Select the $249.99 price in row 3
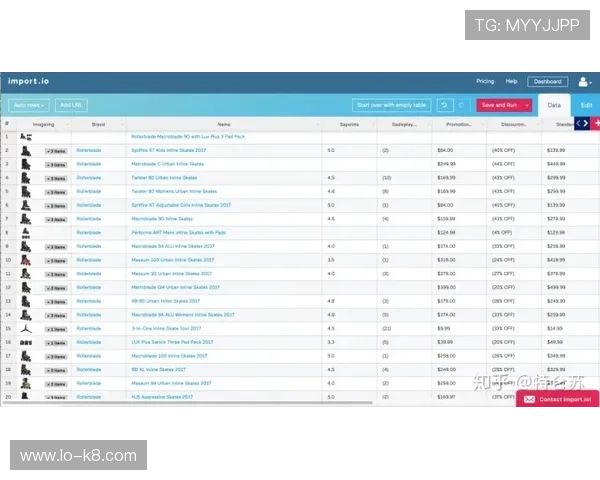This screenshot has height=480, width=600. 446,164
